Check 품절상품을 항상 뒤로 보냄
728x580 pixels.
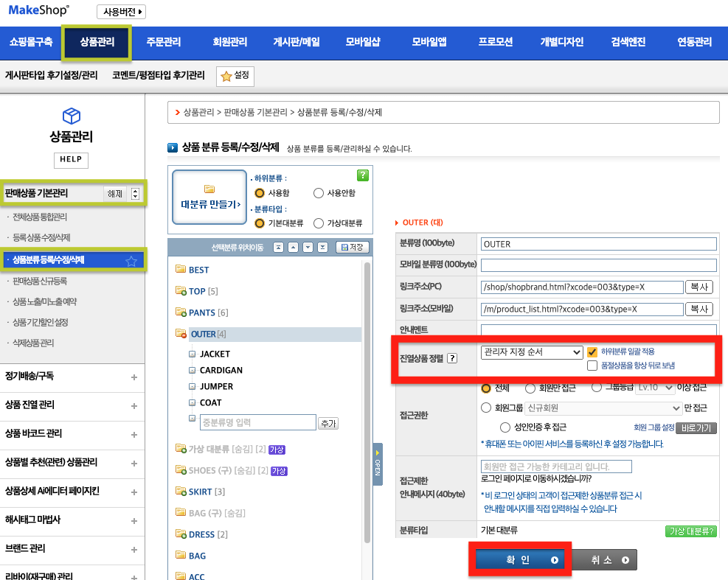coord(592,366)
